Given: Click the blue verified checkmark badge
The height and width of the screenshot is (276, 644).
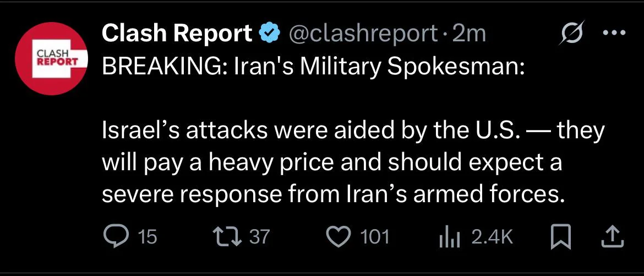Looking at the screenshot, I should click(270, 34).
